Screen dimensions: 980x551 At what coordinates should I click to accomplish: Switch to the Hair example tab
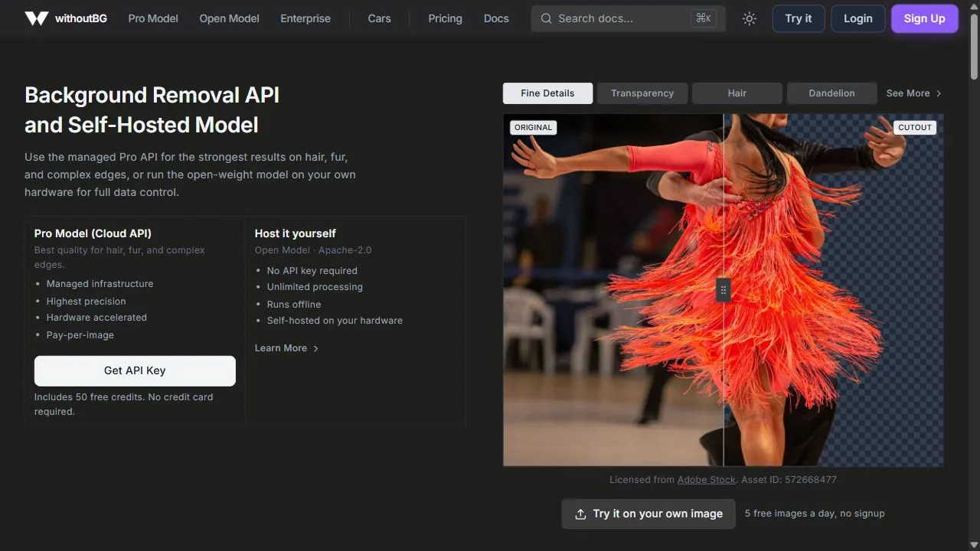point(737,93)
